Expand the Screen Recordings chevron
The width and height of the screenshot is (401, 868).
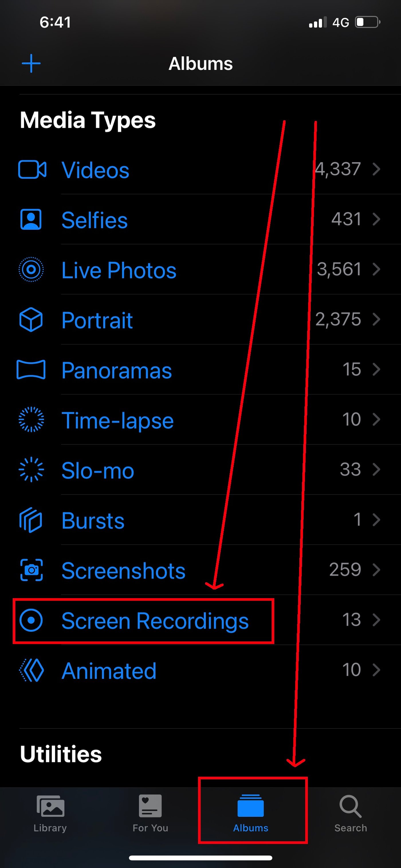coord(376,620)
